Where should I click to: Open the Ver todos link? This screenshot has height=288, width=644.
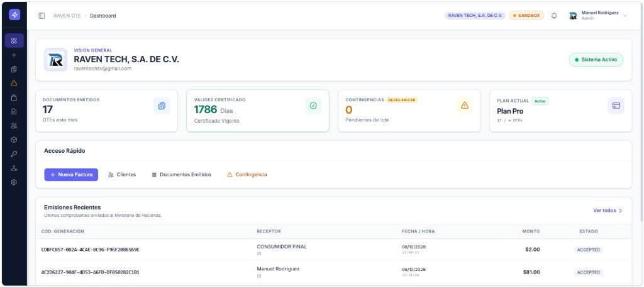pyautogui.click(x=608, y=211)
